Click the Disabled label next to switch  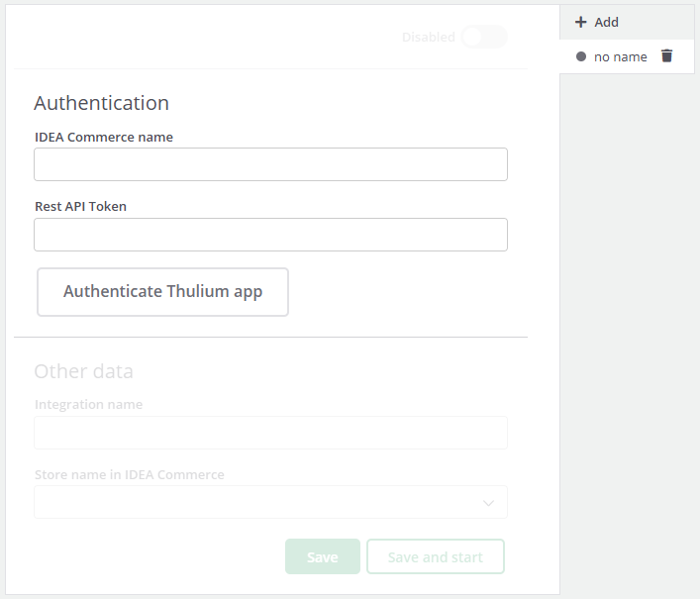[428, 37]
